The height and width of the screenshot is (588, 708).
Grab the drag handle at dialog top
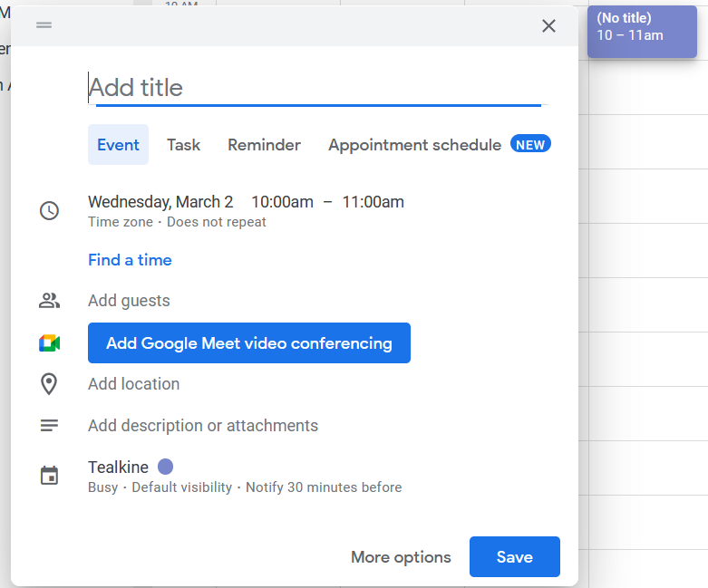[x=44, y=24]
